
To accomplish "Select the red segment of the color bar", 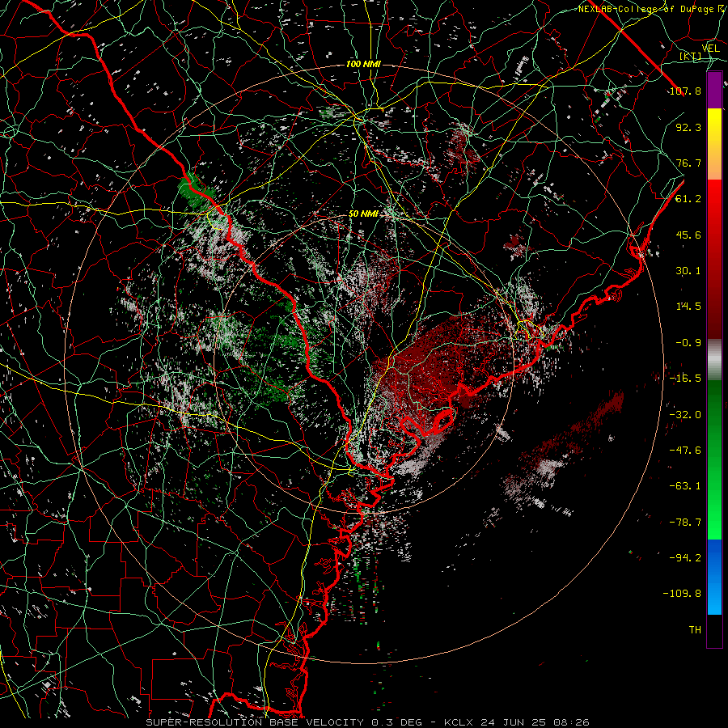I will coord(714,259).
